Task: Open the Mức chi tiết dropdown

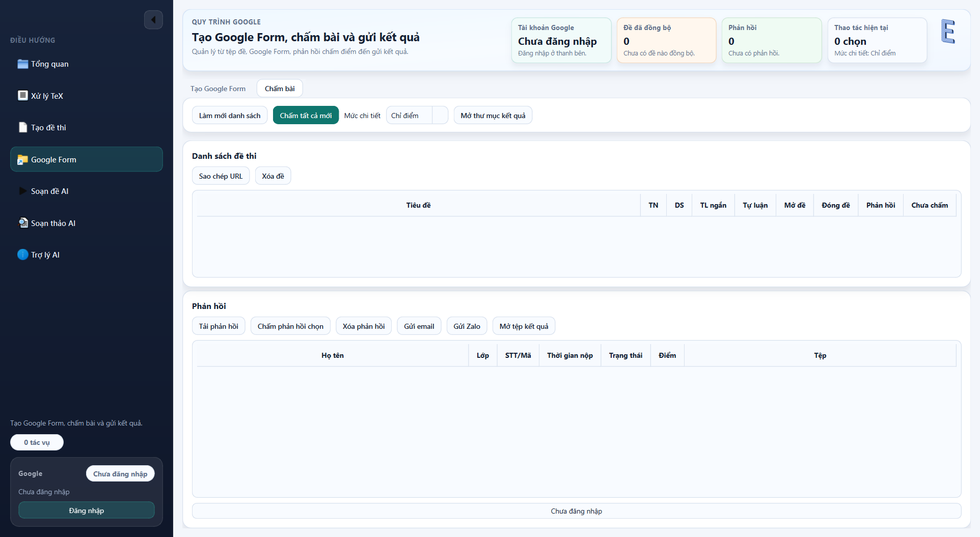Action: pos(417,116)
